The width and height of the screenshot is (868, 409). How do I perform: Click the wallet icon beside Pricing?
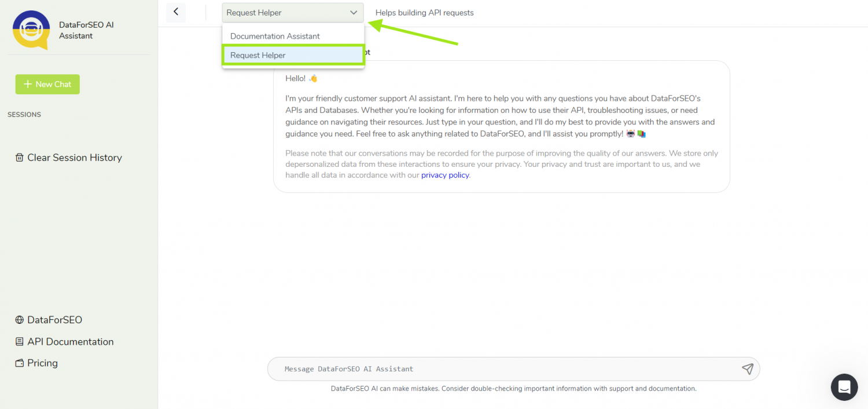[20, 363]
